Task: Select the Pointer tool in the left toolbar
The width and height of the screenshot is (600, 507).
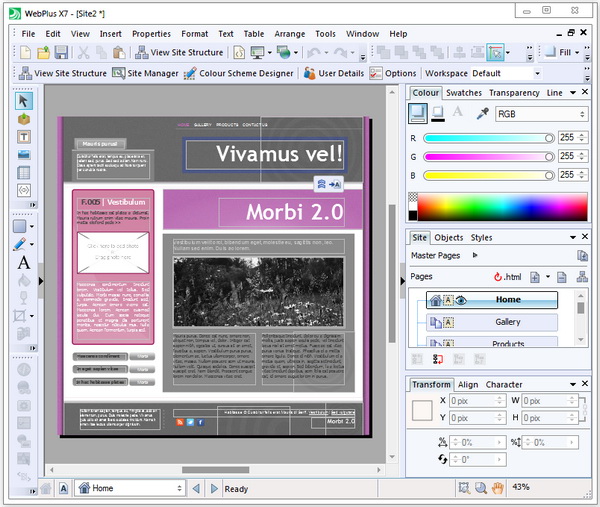Action: click(x=24, y=101)
